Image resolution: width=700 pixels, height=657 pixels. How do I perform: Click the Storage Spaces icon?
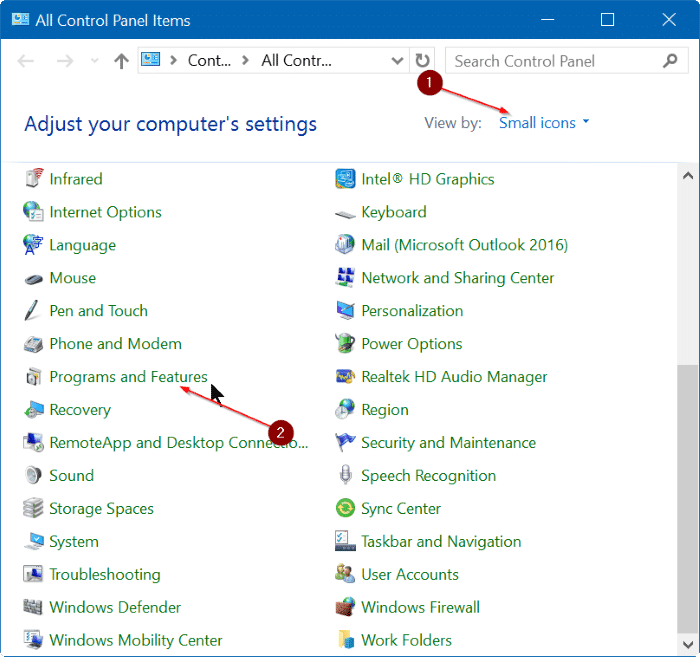[x=33, y=508]
